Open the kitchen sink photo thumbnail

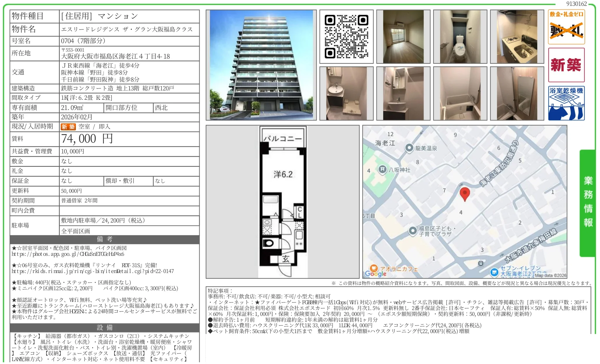point(517,36)
